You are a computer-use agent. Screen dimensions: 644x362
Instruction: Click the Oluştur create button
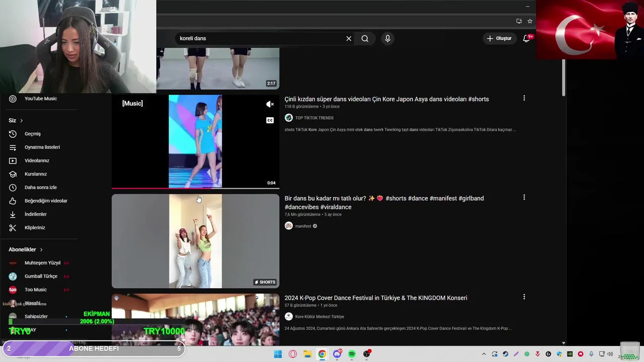pyautogui.click(x=499, y=38)
